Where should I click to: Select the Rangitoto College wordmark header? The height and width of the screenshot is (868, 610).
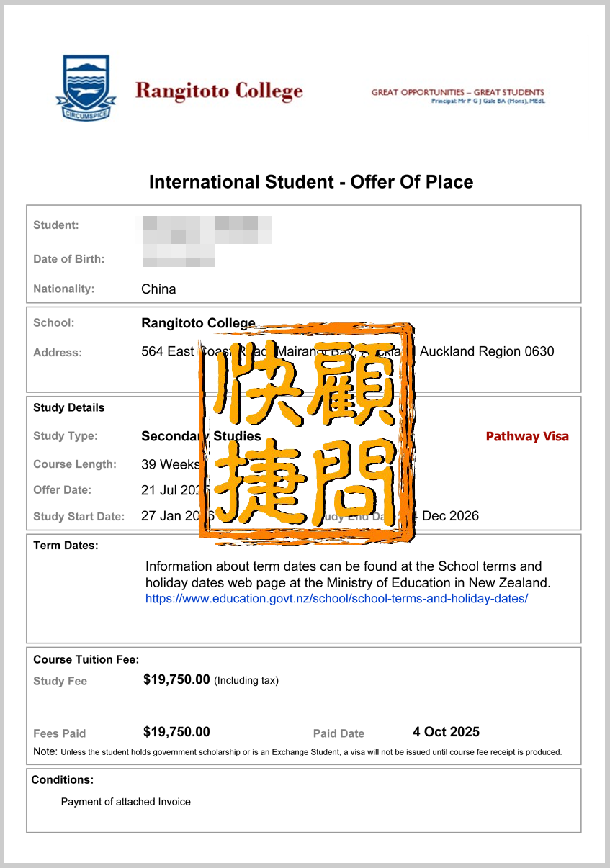218,92
